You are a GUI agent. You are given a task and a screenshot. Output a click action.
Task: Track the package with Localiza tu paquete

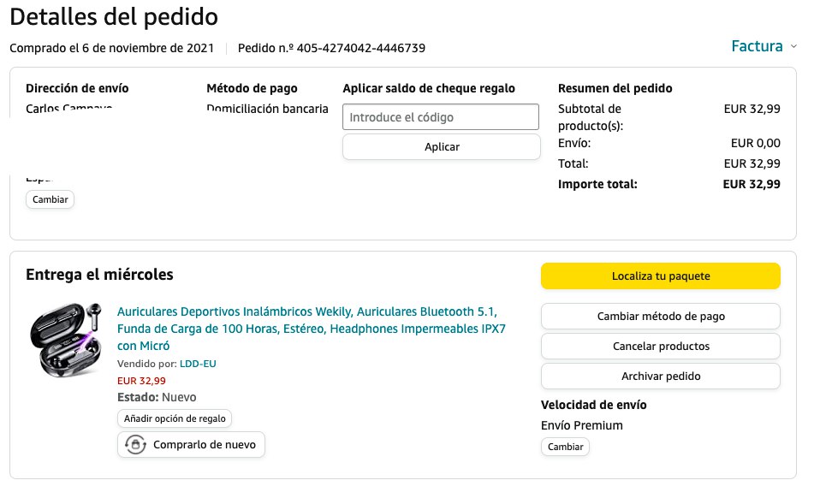(x=660, y=276)
